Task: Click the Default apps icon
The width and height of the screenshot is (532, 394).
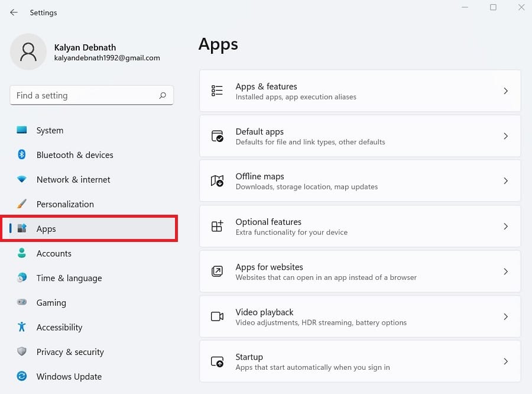Action: click(217, 136)
